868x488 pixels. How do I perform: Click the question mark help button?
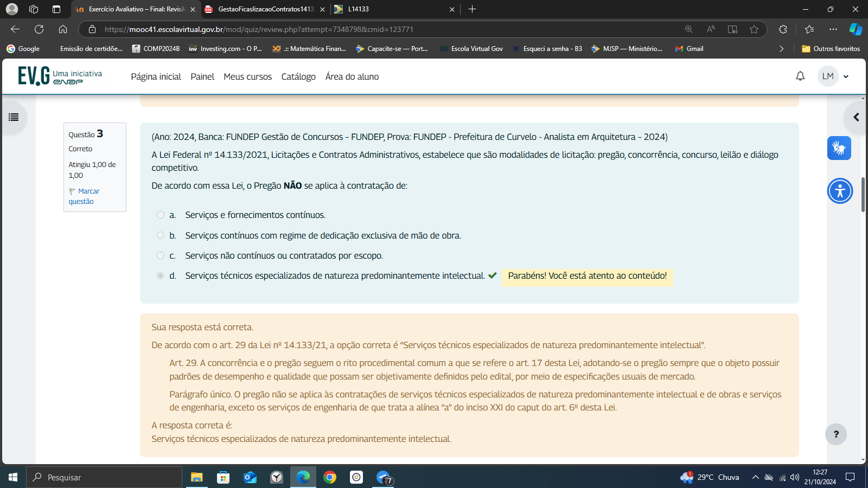coord(836,434)
